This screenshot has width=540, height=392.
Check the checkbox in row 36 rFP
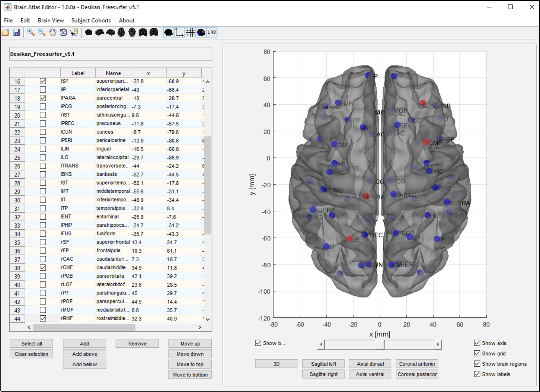tap(43, 251)
